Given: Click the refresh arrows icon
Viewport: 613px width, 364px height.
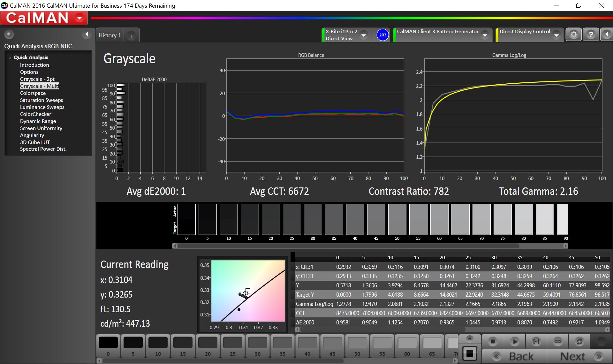Looking at the screenshot, I should point(579,342).
